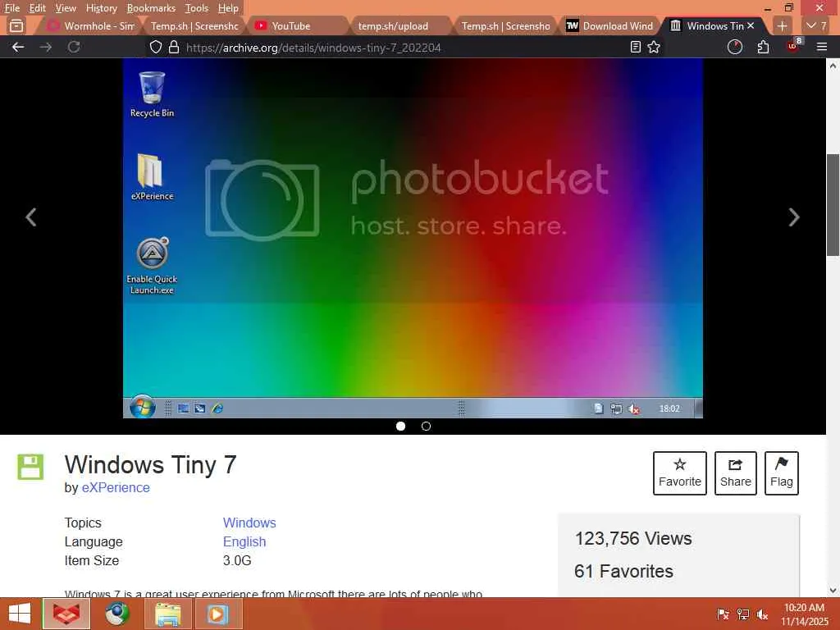Open uBlock Origin extension icon
Image resolution: width=840 pixels, height=630 pixels.
point(793,46)
